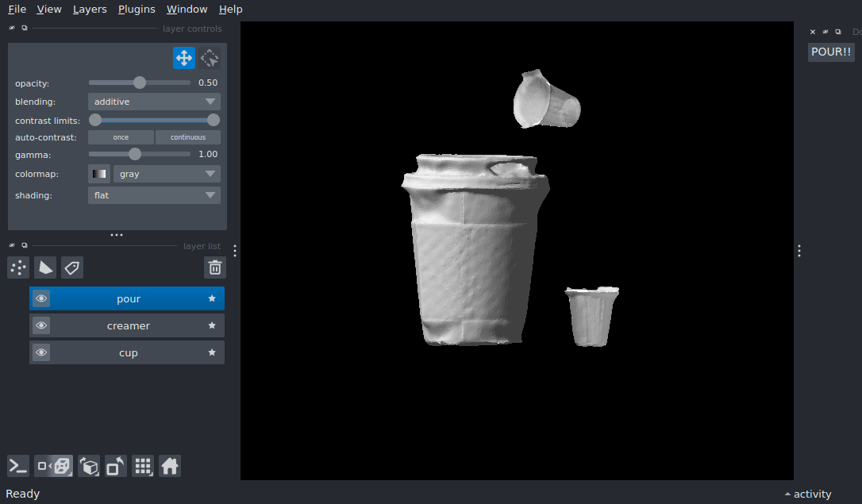Add a new points layer
This screenshot has height=504, width=862.
point(18,267)
